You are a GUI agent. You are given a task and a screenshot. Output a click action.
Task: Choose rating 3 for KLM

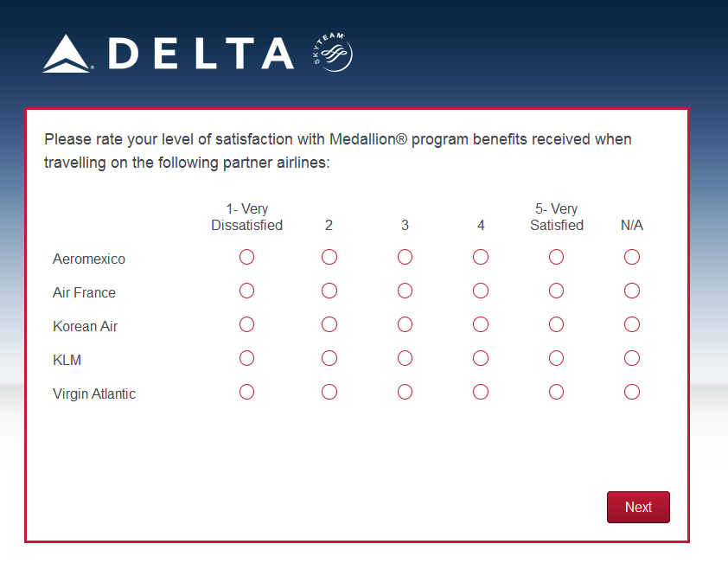405,358
